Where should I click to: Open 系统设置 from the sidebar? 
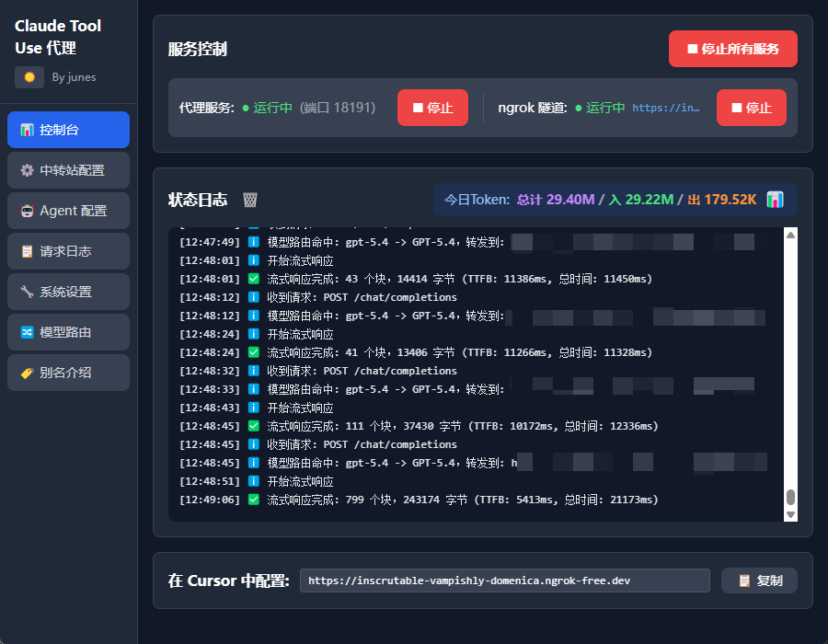(x=69, y=292)
